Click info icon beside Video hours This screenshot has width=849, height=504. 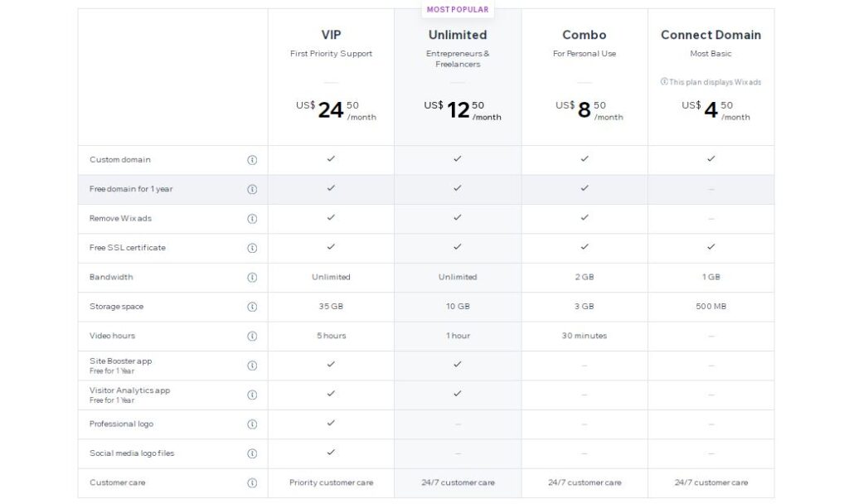click(252, 336)
